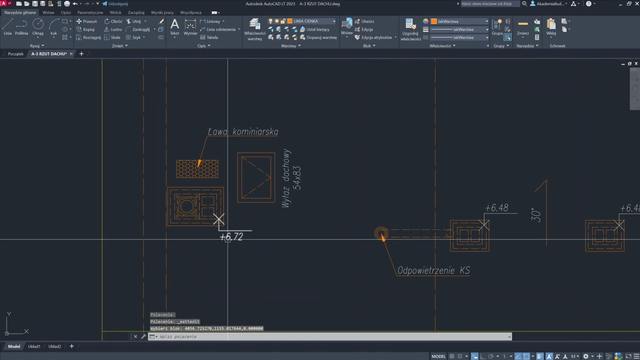The height and width of the screenshot is (360, 640).
Task: Open the Właściwości warstwy layer manager
Action: pyautogui.click(x=255, y=29)
